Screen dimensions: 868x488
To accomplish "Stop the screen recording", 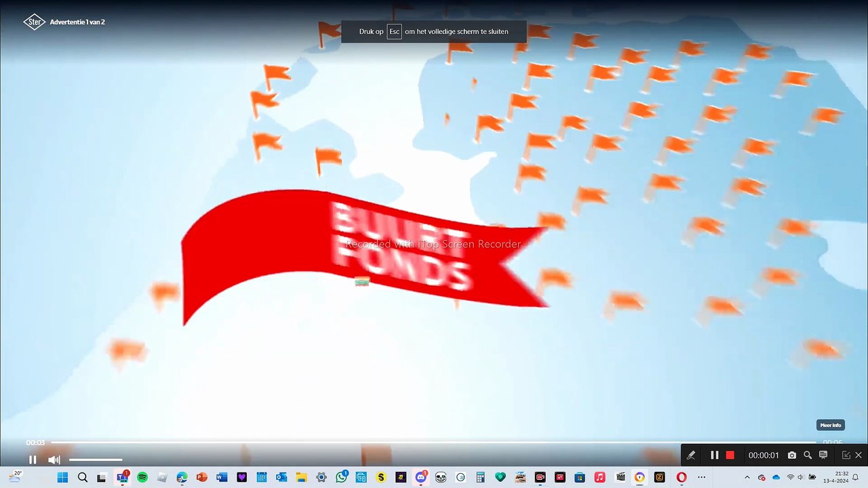I will pos(730,455).
